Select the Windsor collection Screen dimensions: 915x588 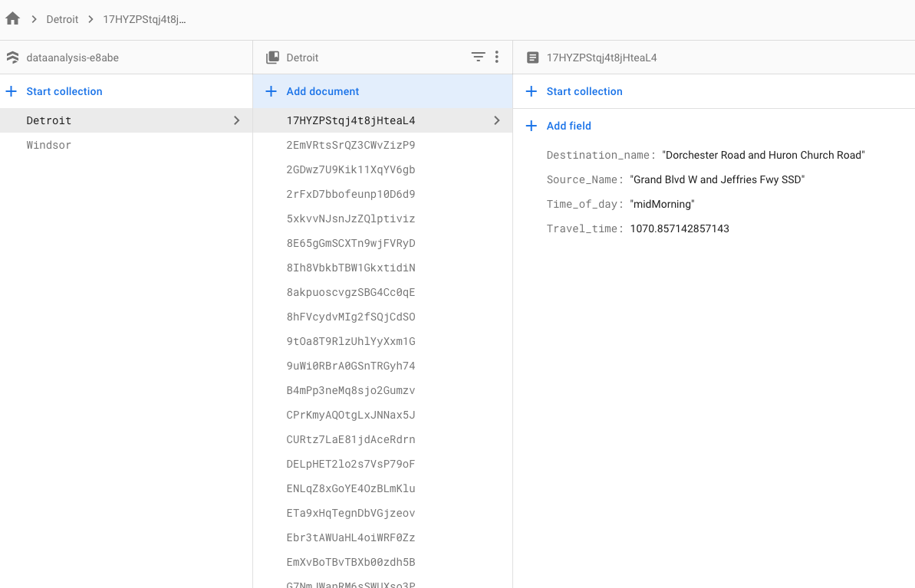(48, 145)
